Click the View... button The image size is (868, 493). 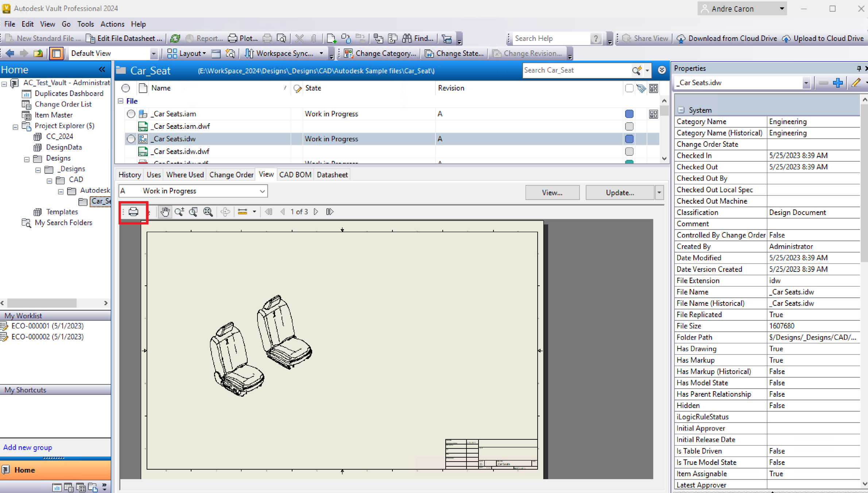point(552,192)
